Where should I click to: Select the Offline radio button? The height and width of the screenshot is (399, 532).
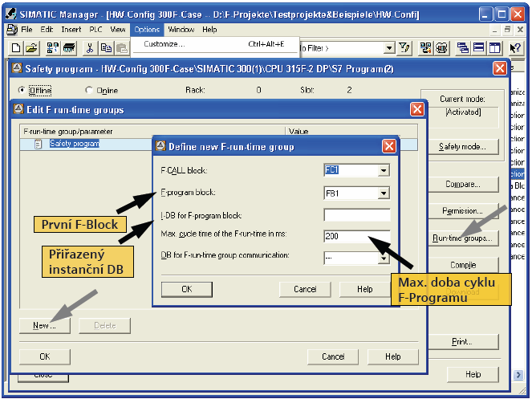click(x=22, y=90)
